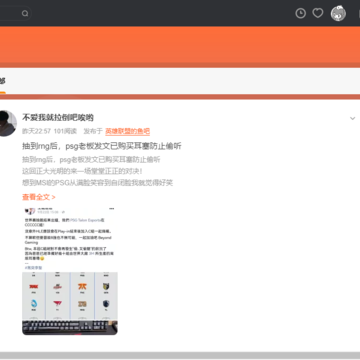
Task: Open the user profile avatar in header
Action: pos(338,13)
